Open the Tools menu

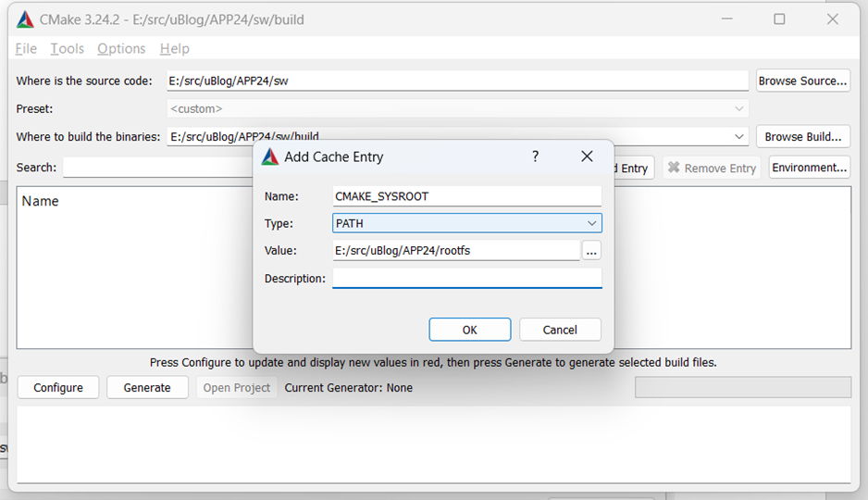pos(67,49)
